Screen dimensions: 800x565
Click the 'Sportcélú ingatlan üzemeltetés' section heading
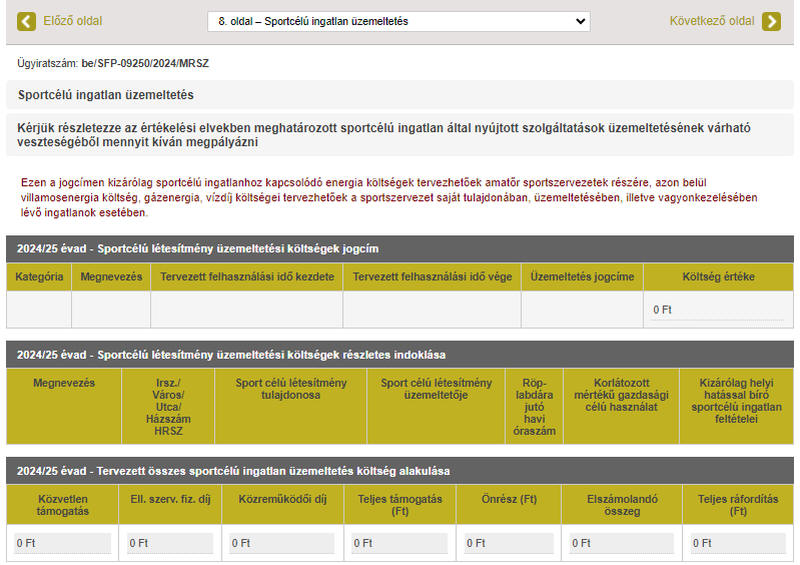point(106,95)
